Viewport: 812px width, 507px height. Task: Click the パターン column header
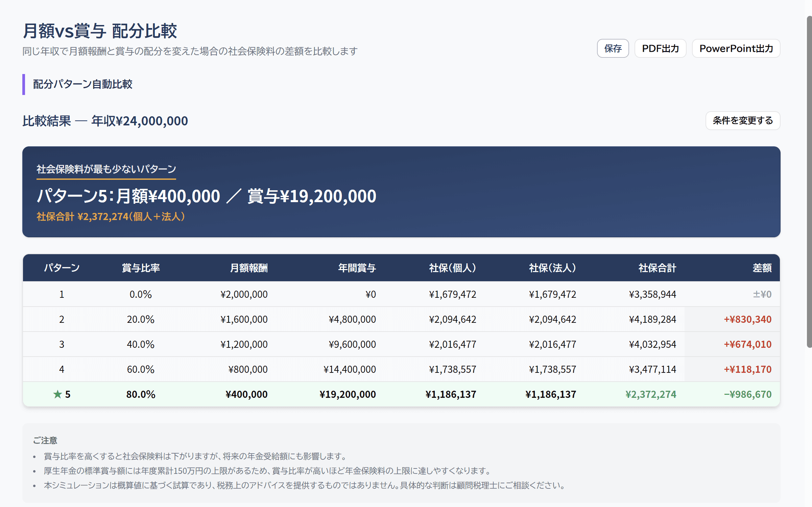point(62,268)
